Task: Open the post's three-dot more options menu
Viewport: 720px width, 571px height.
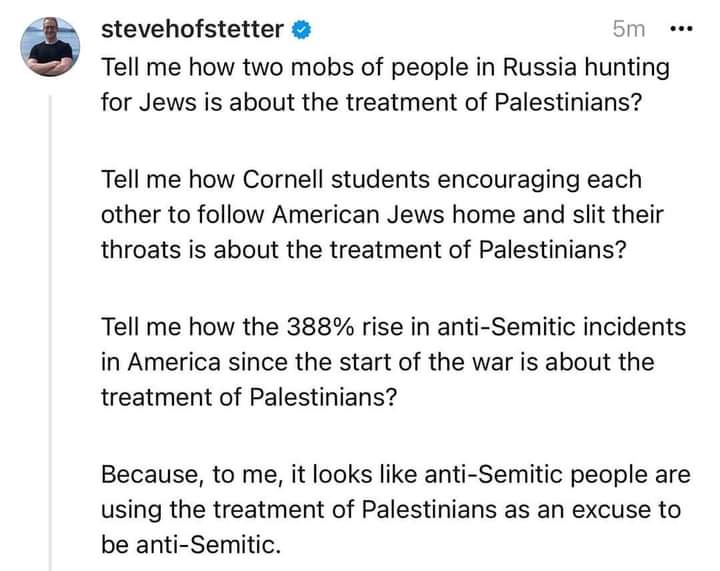Action: 679,29
